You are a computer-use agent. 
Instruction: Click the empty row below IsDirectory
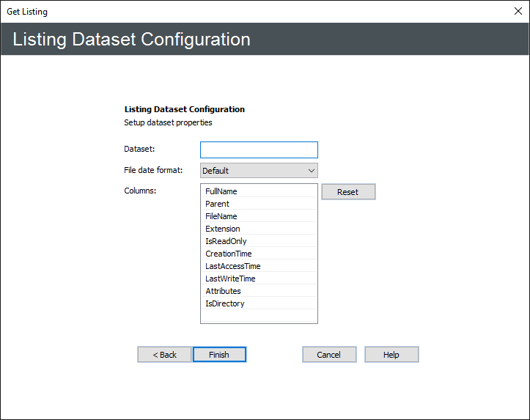[259, 315]
